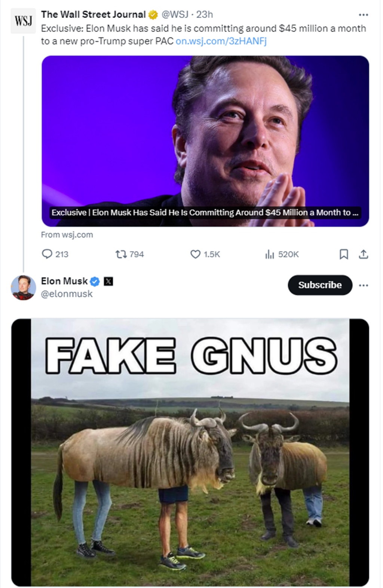The height and width of the screenshot is (588, 383).
Task: Bookmark the WSJ post
Action: tap(344, 254)
